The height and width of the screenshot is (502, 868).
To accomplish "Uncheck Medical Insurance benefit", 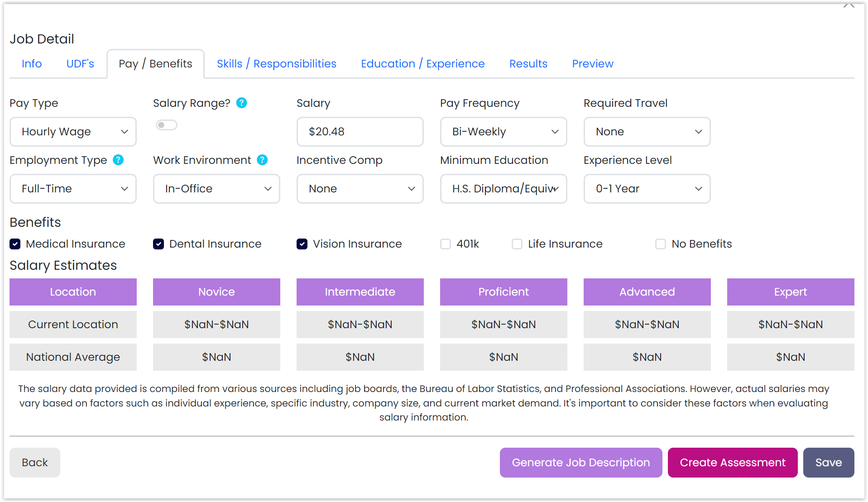I will point(15,244).
